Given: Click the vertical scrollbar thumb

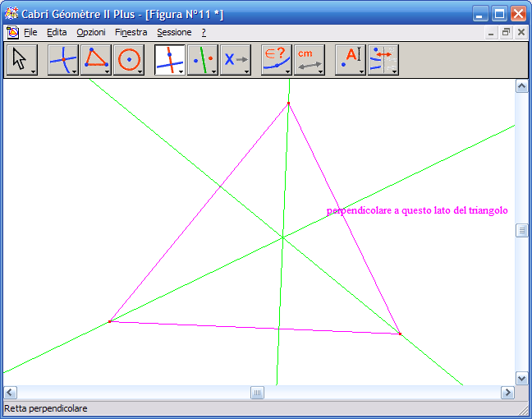Looking at the screenshot, I should pyautogui.click(x=521, y=231).
